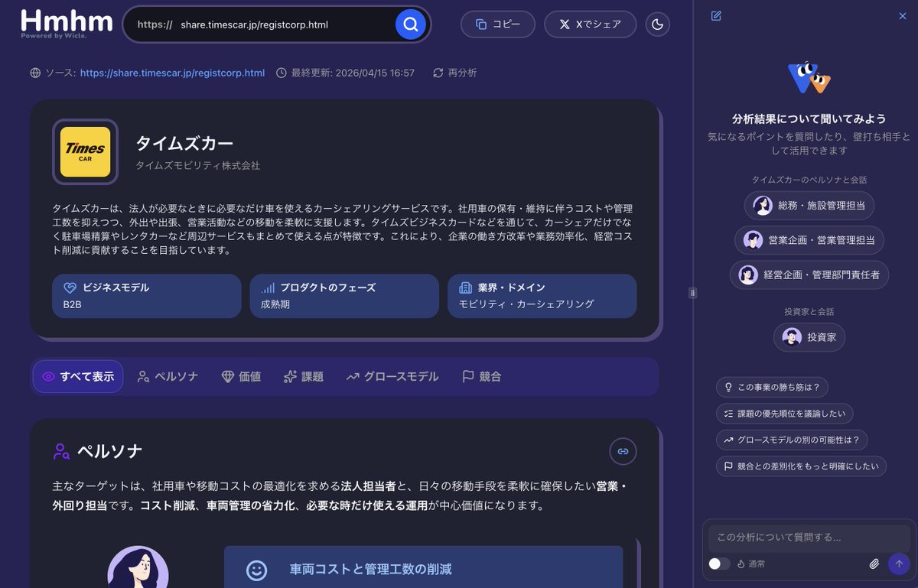This screenshot has width=918, height=588.
Task: Chat with 経営企画・管理部門責任者 persona
Action: [809, 275]
